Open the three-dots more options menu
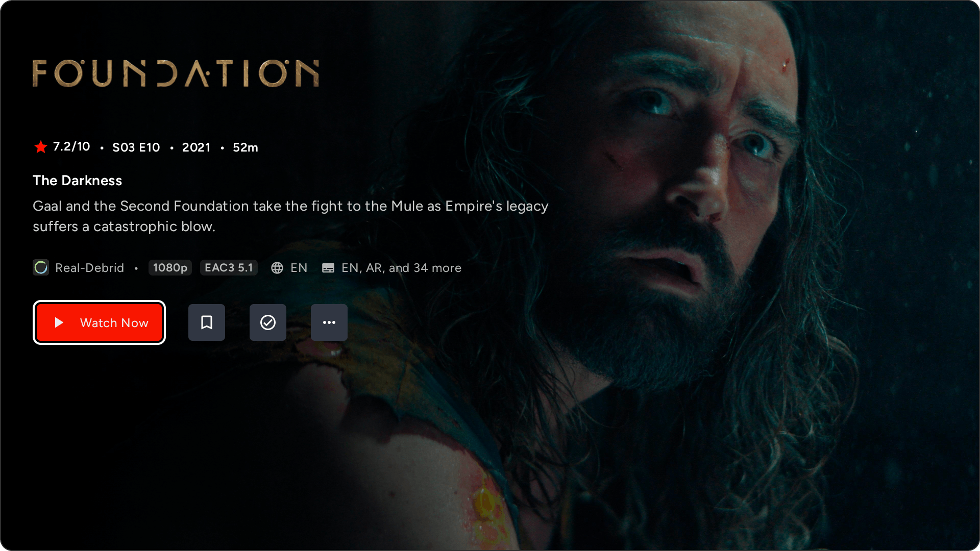980x551 pixels. click(x=329, y=322)
